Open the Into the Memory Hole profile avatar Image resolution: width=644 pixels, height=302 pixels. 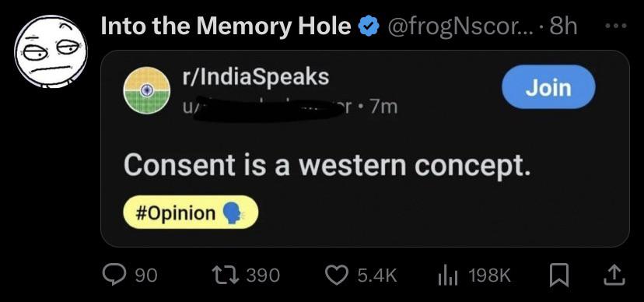pos(51,51)
